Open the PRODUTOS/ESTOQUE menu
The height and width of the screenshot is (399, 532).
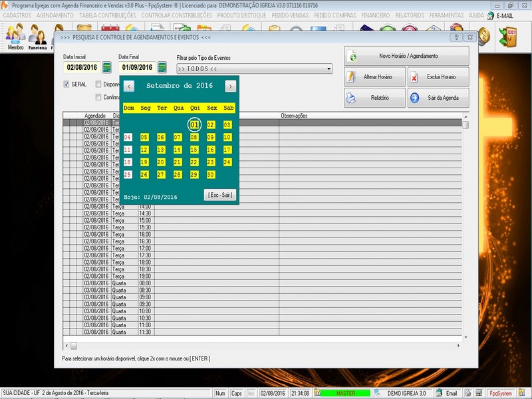pyautogui.click(x=241, y=15)
